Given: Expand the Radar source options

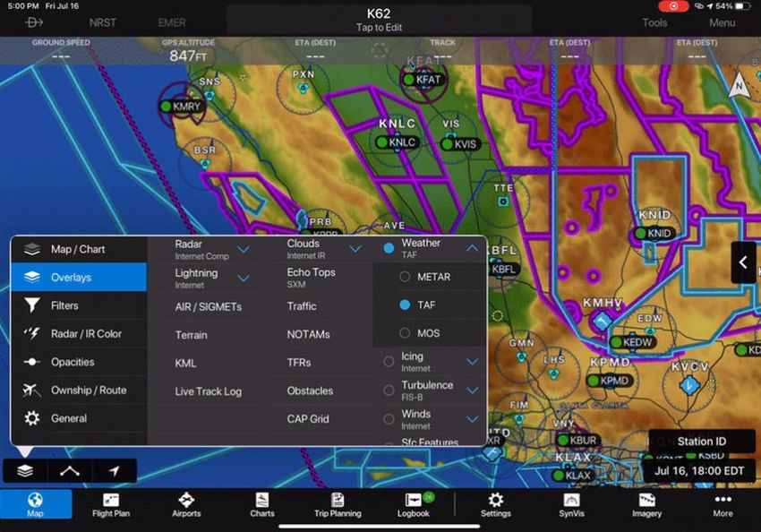Looking at the screenshot, I should coord(244,250).
